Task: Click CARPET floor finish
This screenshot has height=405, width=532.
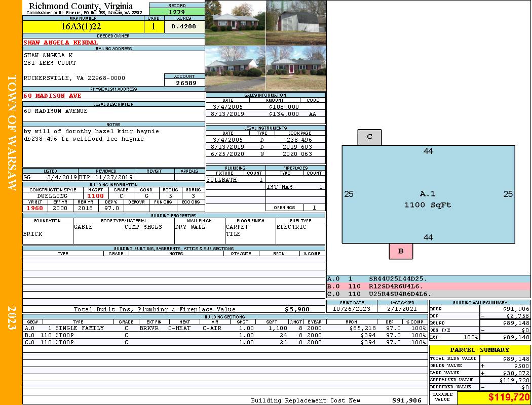Action: pyautogui.click(x=237, y=227)
